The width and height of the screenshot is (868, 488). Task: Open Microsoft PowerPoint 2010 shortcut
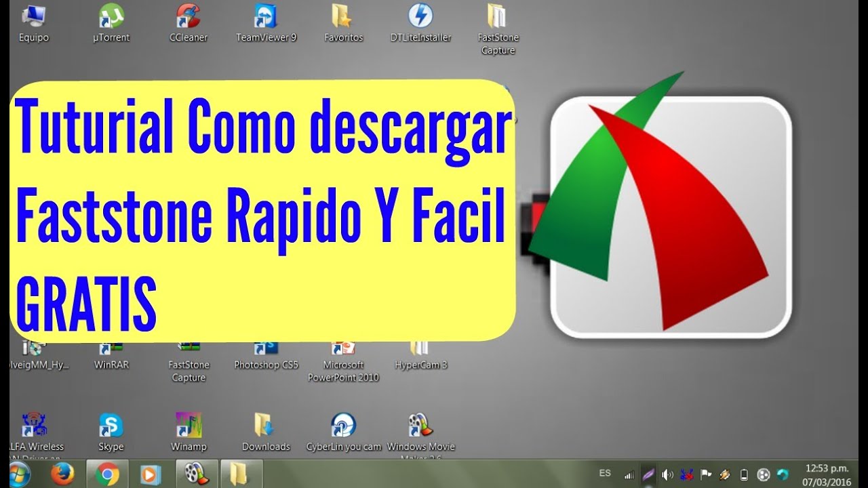coord(343,362)
